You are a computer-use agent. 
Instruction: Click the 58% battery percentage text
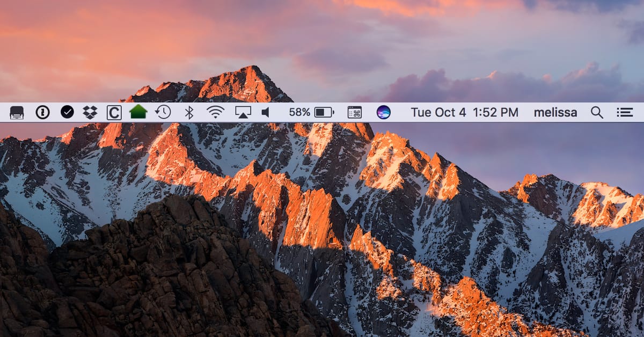(299, 112)
